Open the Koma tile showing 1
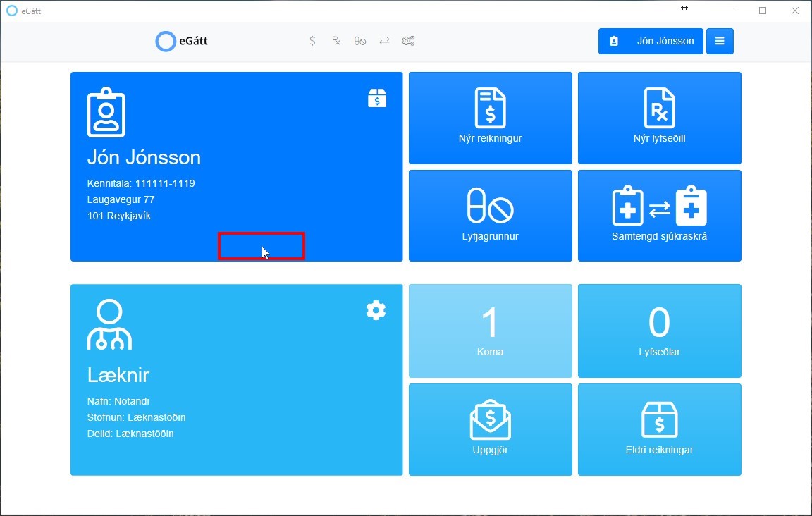Screen dimensions: 812x516 coord(491,331)
